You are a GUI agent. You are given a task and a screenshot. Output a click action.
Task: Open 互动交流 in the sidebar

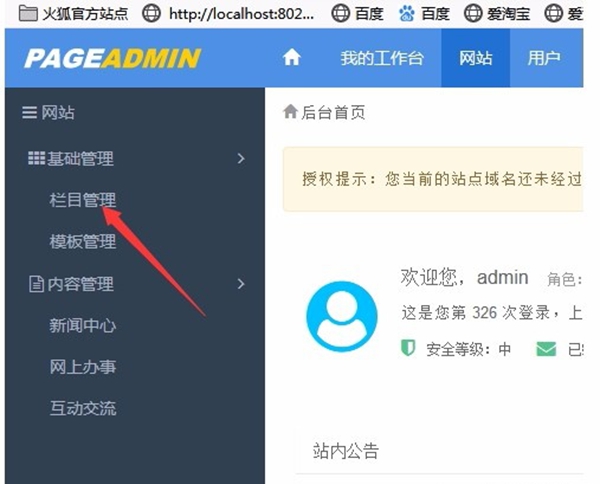(x=83, y=409)
